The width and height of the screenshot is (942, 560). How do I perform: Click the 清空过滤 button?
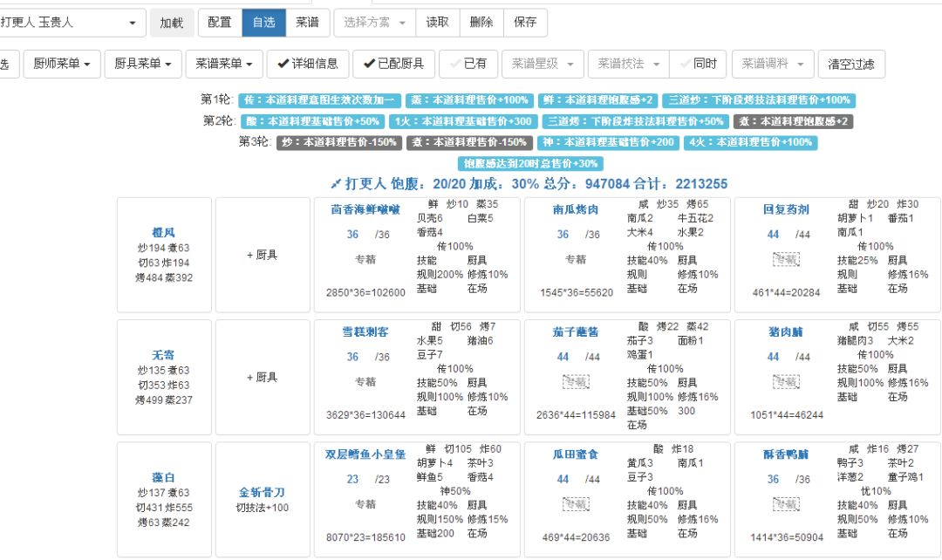tap(851, 64)
